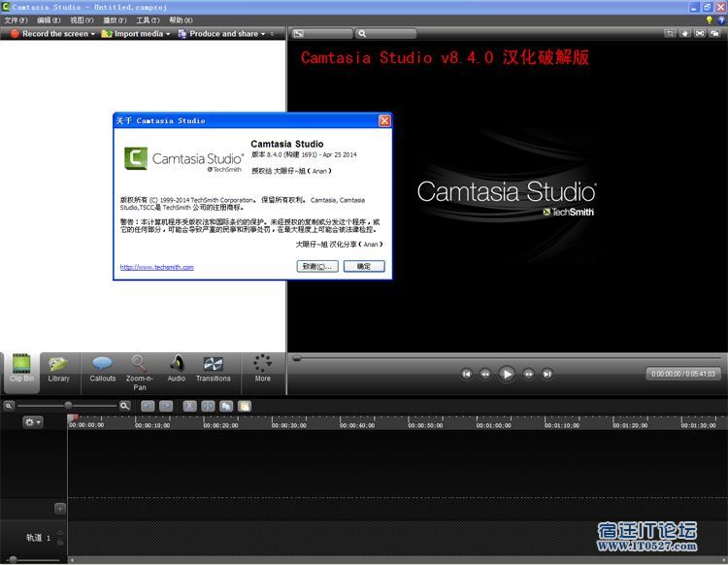Image resolution: width=728 pixels, height=565 pixels.
Task: Click the timeline playhead marker
Action: point(73,418)
